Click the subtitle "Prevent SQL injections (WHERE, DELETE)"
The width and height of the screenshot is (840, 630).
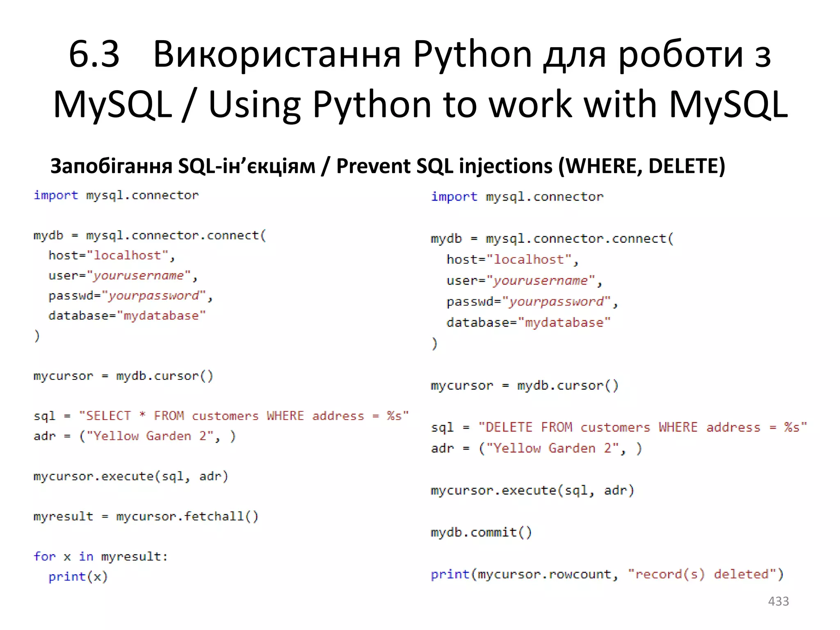(x=531, y=167)
